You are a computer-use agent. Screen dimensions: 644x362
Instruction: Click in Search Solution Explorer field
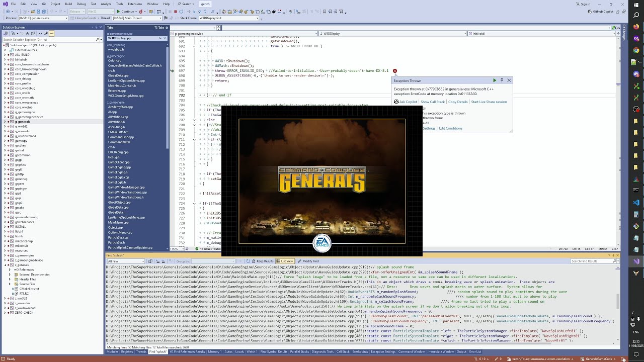tap(49, 39)
